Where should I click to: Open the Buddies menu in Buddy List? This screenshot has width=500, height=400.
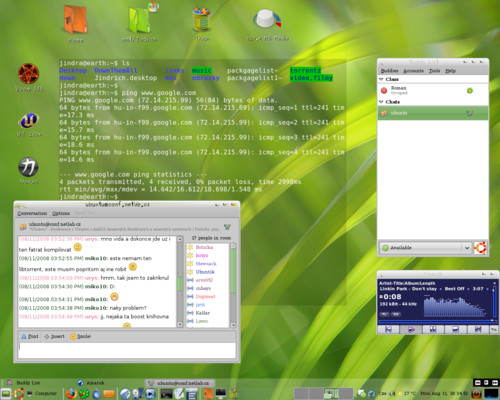point(389,71)
